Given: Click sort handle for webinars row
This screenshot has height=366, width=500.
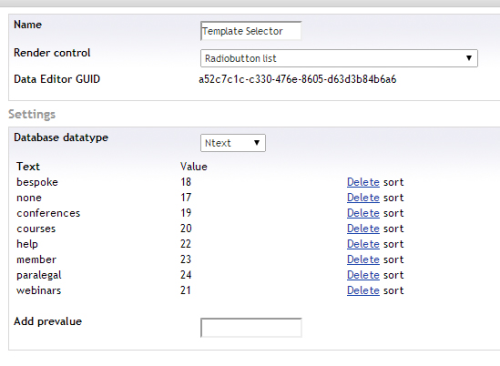Looking at the screenshot, I should click(x=393, y=291).
